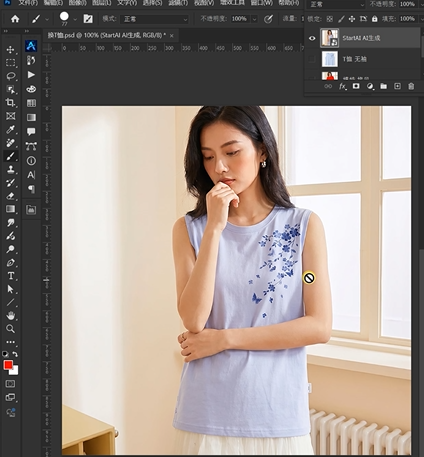The width and height of the screenshot is (424, 457).
Task: Select the Move tool
Action: (10, 50)
